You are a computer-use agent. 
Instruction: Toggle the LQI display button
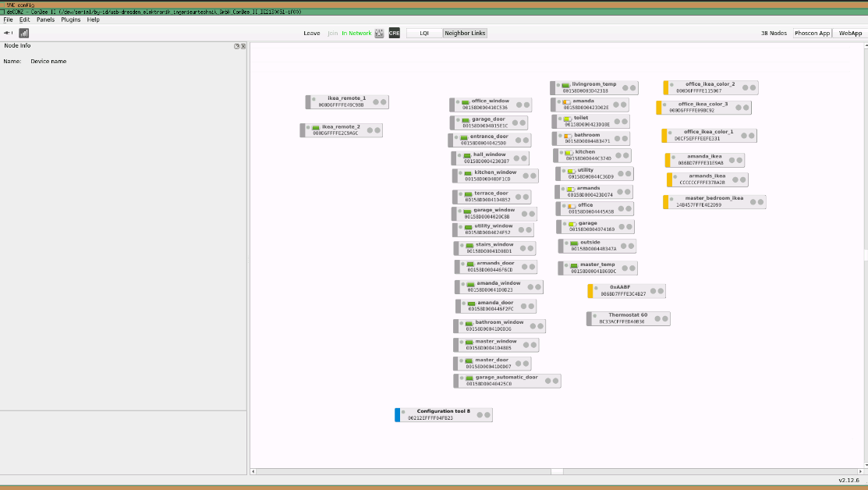click(x=424, y=33)
